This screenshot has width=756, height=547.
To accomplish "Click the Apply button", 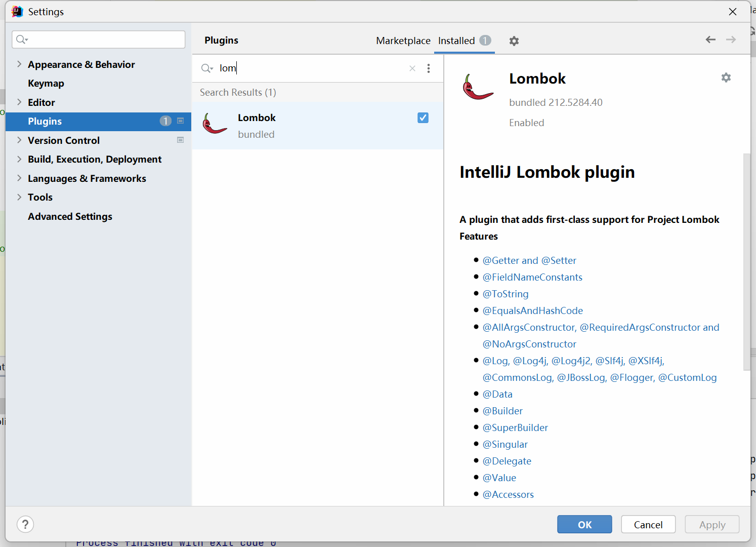I will point(712,524).
